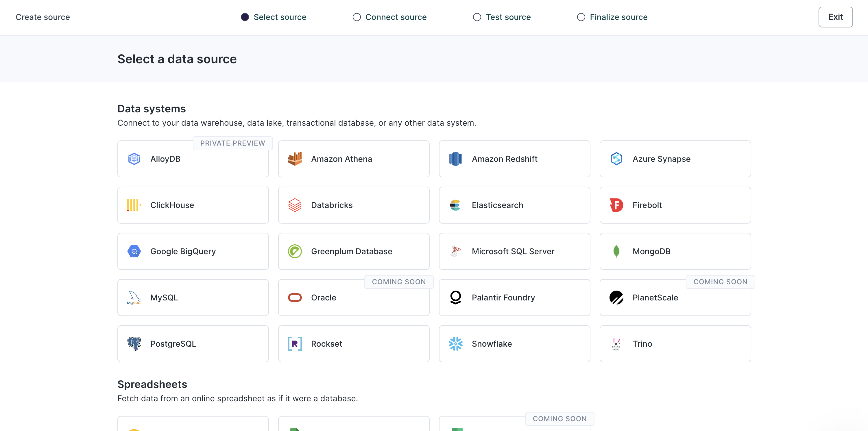
Task: Click the Firebolt logo icon
Action: point(616,205)
